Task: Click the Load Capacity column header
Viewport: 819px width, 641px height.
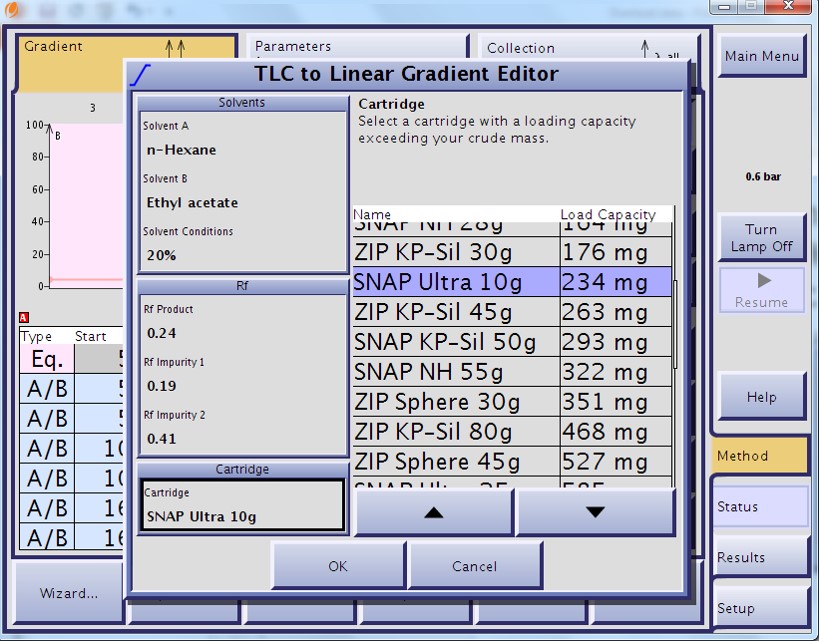Action: click(615, 214)
